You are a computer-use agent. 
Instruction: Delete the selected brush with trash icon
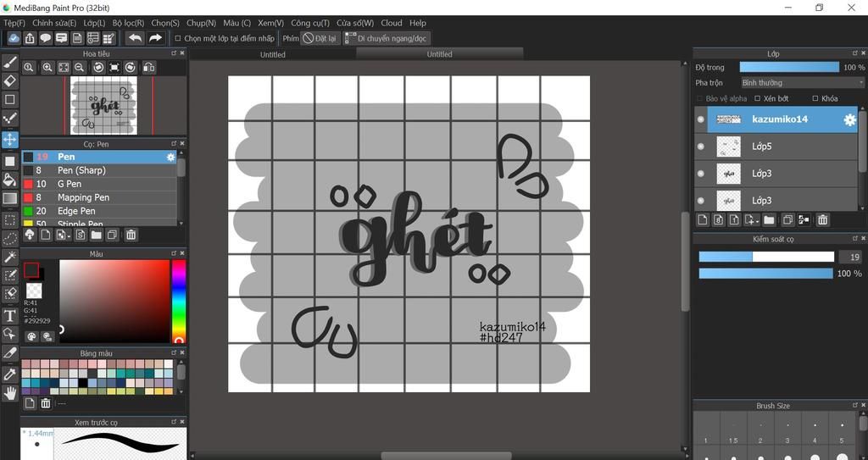coord(131,235)
